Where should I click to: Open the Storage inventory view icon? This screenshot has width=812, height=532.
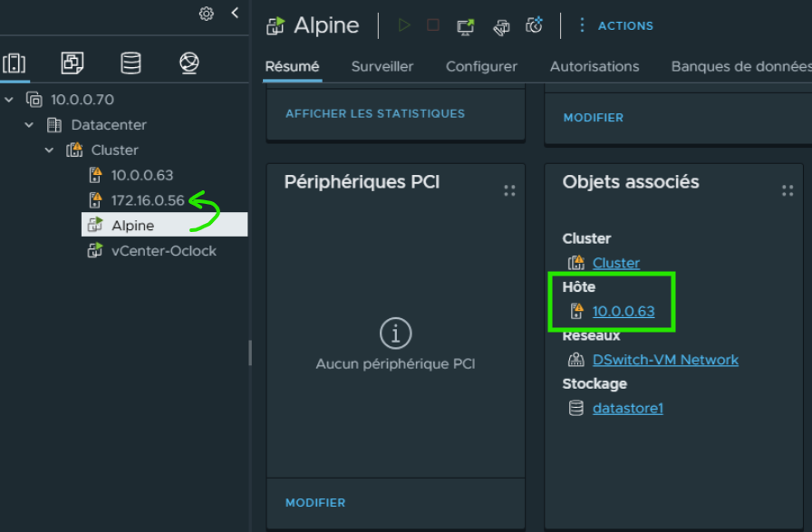point(130,63)
